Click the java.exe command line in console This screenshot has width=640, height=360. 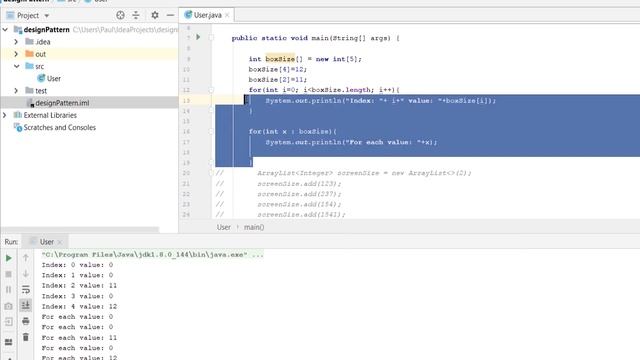tap(152, 255)
